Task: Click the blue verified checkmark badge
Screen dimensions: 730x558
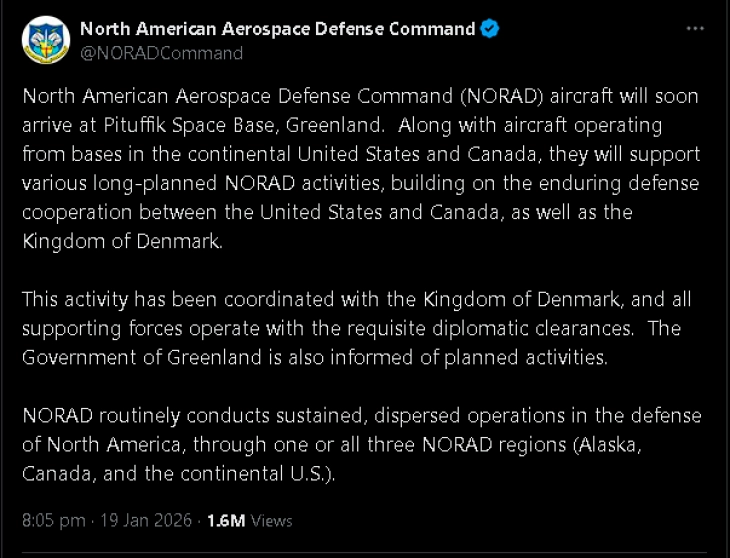Action: tap(489, 29)
